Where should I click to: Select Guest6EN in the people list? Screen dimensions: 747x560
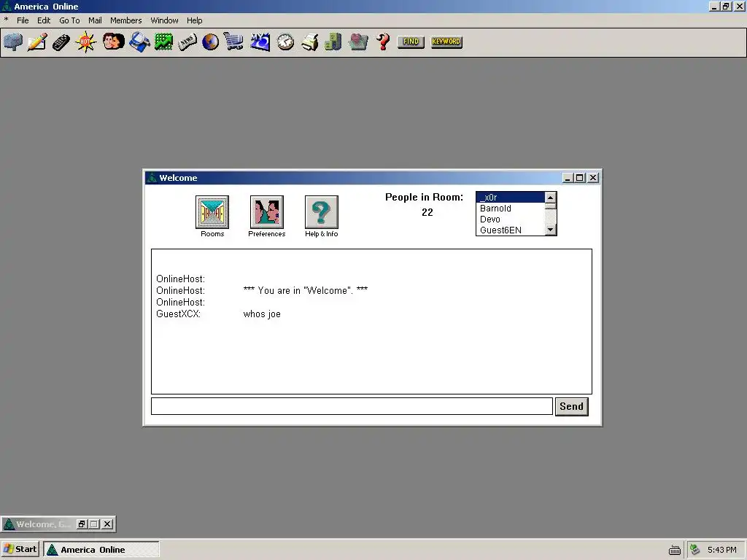511,230
